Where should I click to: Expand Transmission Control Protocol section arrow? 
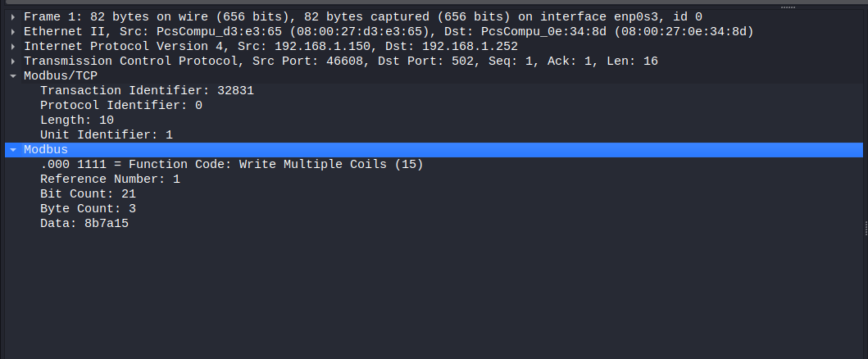pos(13,61)
